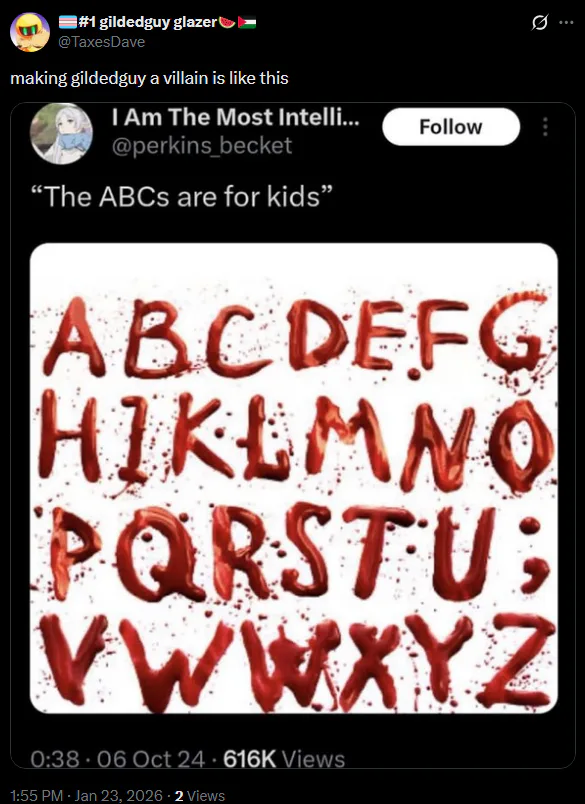Open TaxesDave's profile avatar
This screenshot has height=804, width=585.
click(x=30, y=32)
